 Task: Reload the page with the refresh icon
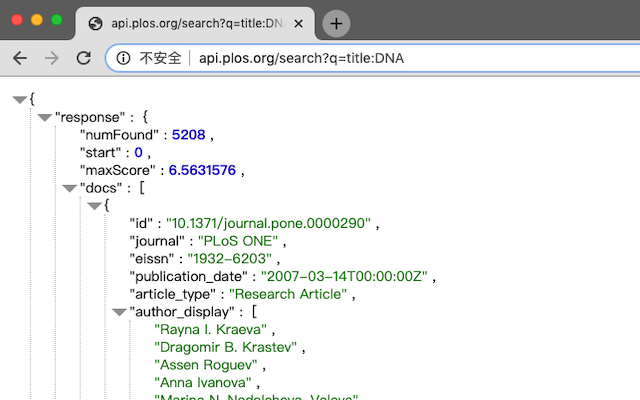coord(84,58)
